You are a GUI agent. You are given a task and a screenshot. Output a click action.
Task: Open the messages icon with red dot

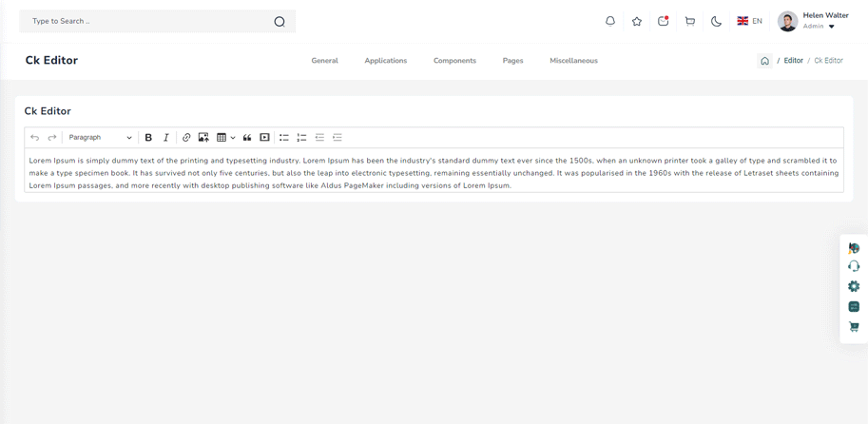pos(664,22)
